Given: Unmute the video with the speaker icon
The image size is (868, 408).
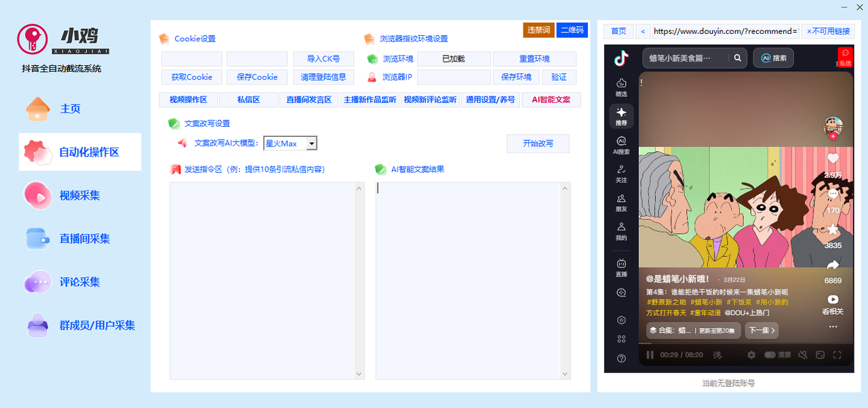Looking at the screenshot, I should click(x=803, y=354).
